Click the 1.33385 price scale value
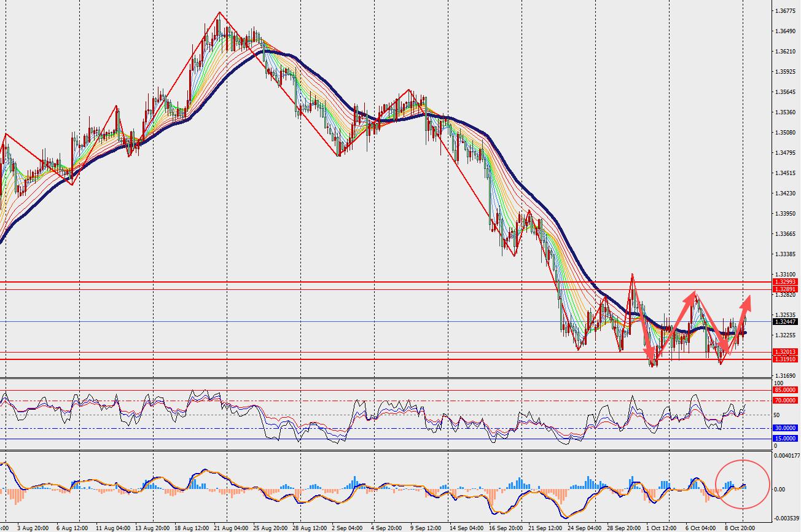The image size is (801, 532). tap(784, 254)
